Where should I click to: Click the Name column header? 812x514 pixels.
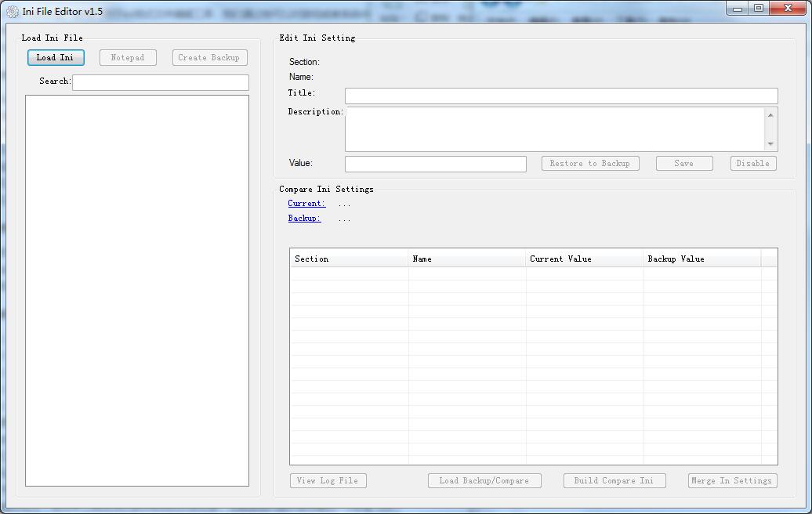pos(466,259)
